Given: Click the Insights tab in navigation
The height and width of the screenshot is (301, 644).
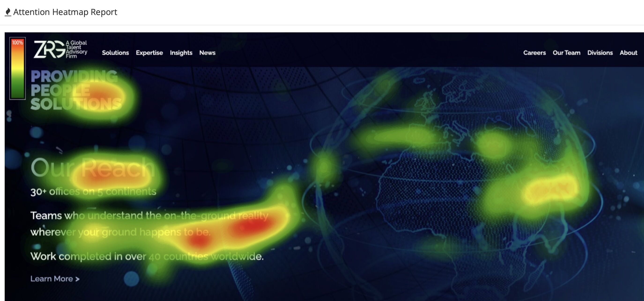Looking at the screenshot, I should click(181, 53).
